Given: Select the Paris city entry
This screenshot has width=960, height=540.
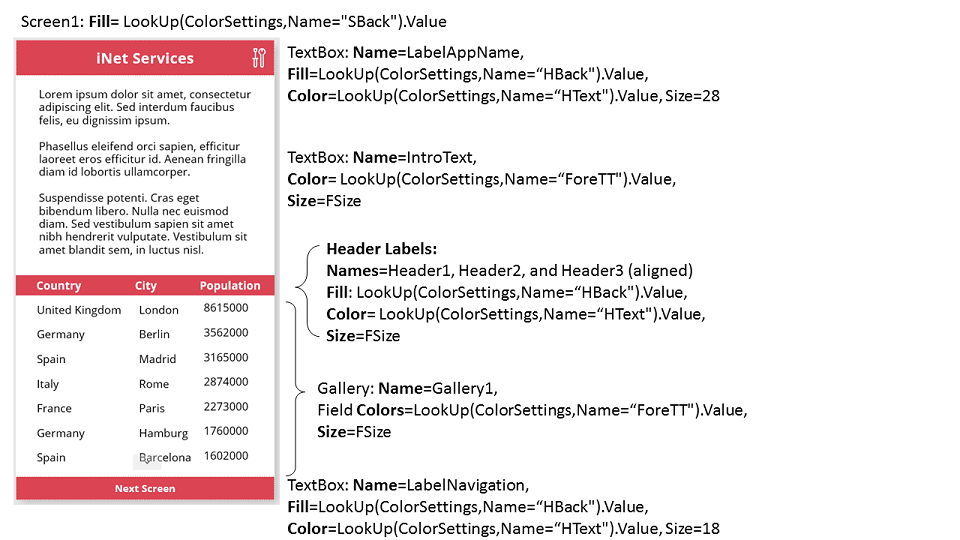Looking at the screenshot, I should [152, 408].
